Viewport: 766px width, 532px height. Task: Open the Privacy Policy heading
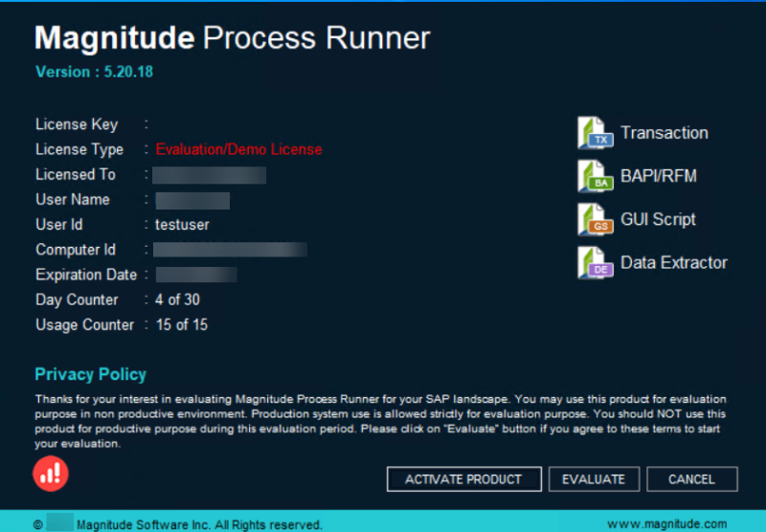[90, 374]
